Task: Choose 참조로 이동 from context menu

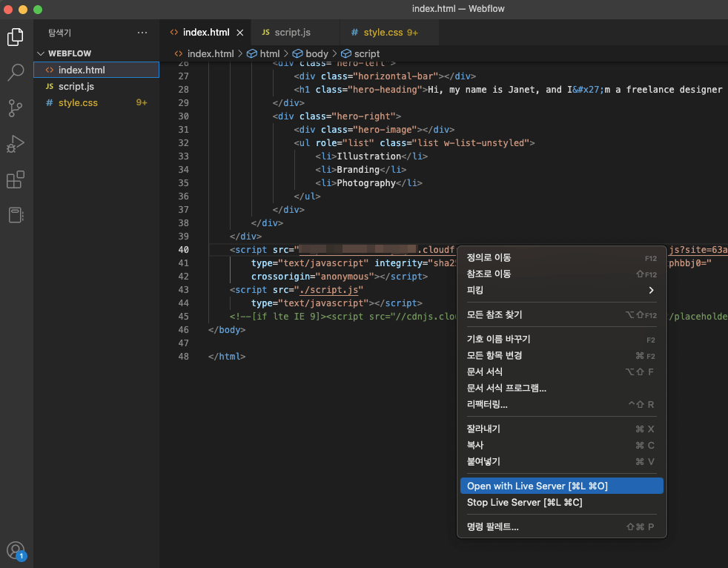Action: (x=562, y=274)
